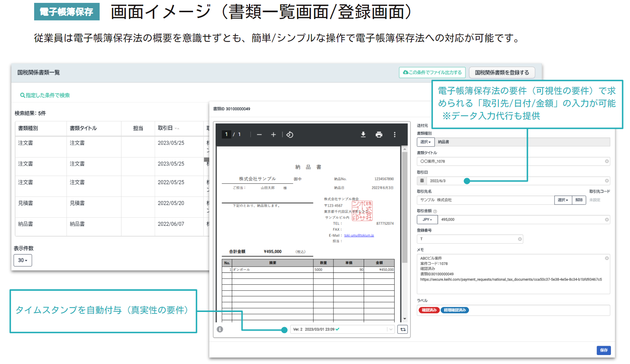
Task: Open the 表示件数 30 dropdown
Action: (23, 260)
